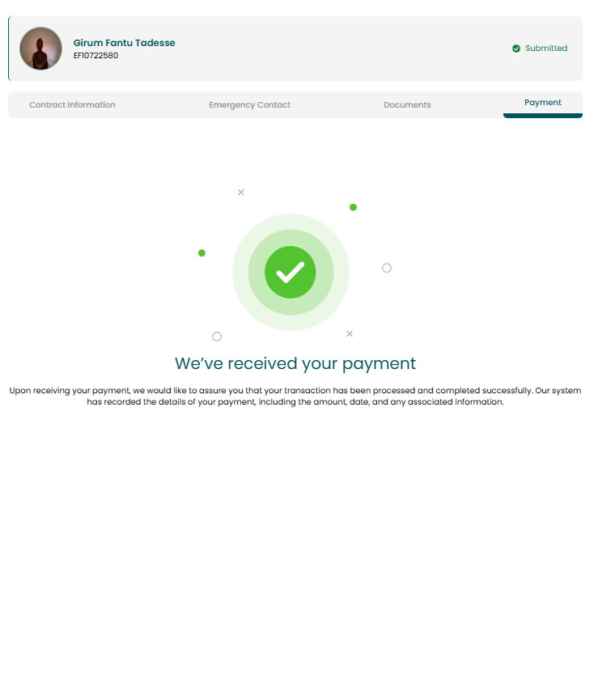This screenshot has width=594, height=700.
Task: Click the small gray X above checkmark
Action: [241, 193]
